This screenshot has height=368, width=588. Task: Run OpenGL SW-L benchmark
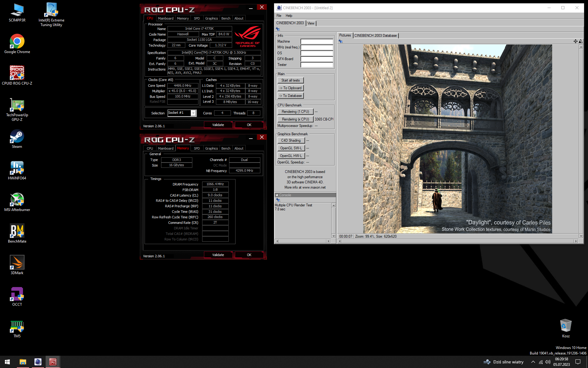tap(291, 148)
